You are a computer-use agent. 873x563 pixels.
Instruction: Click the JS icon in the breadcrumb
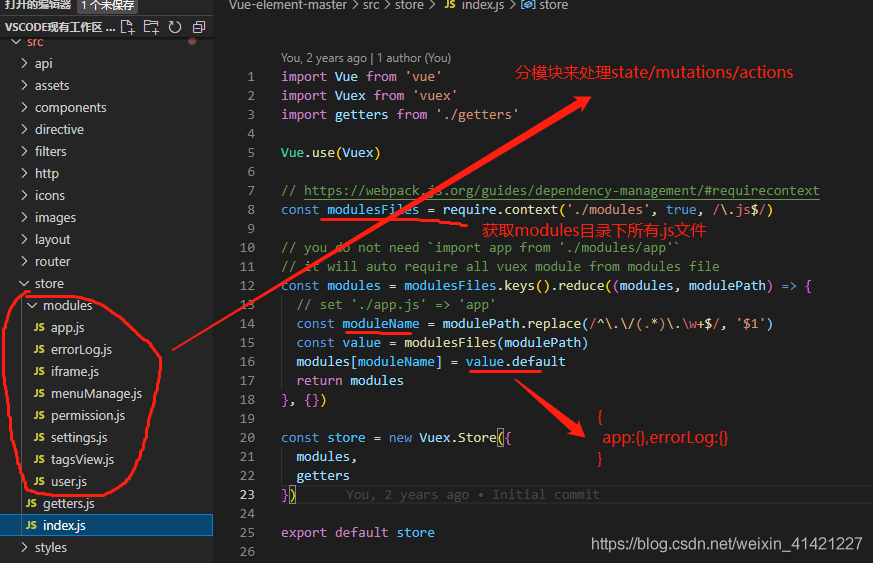coord(450,5)
